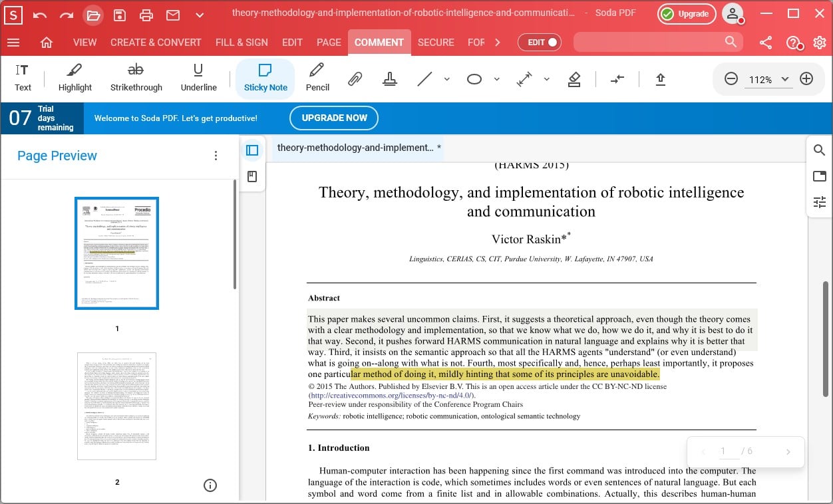Click the attachment paperclip icon

pos(355,79)
